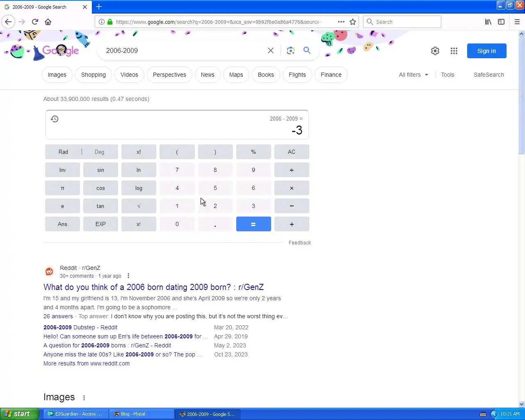Image resolution: width=525 pixels, height=420 pixels.
Task: Click the calculator pi key
Action: (62, 188)
